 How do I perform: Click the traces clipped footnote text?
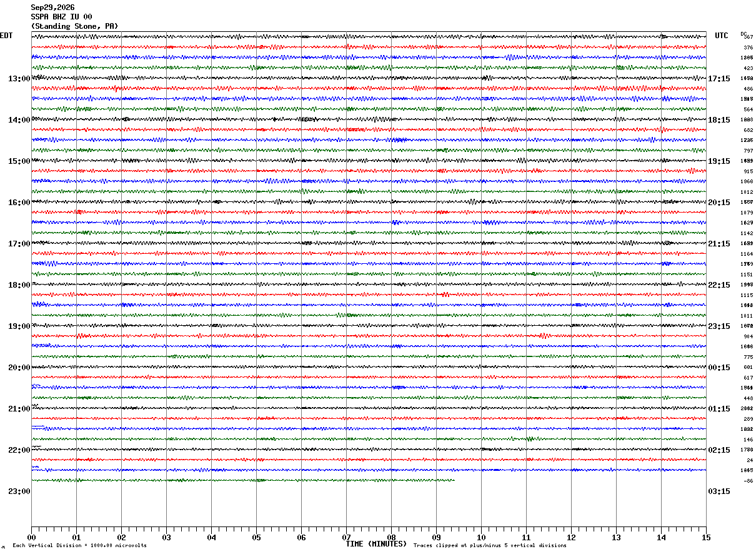[x=490, y=545]
